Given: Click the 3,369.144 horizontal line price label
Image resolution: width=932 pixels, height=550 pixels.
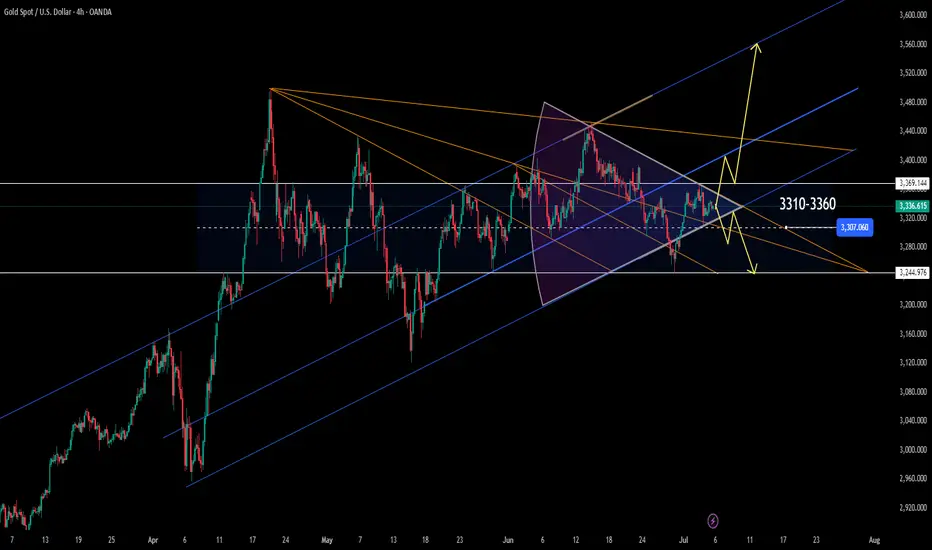Looking at the screenshot, I should click(913, 183).
